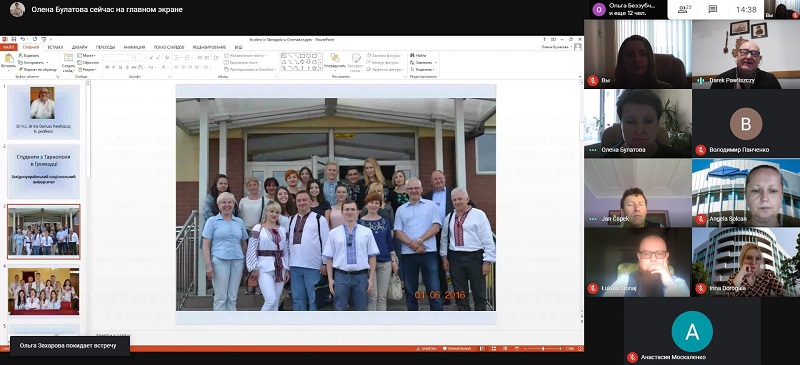Show the participants list icon
The width and height of the screenshot is (800, 365).
[684, 9]
